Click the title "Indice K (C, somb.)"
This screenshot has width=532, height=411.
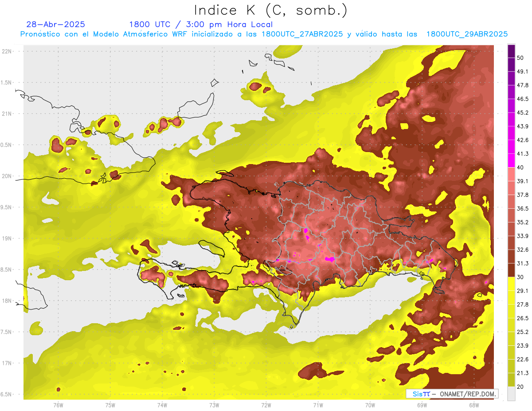[271, 10]
